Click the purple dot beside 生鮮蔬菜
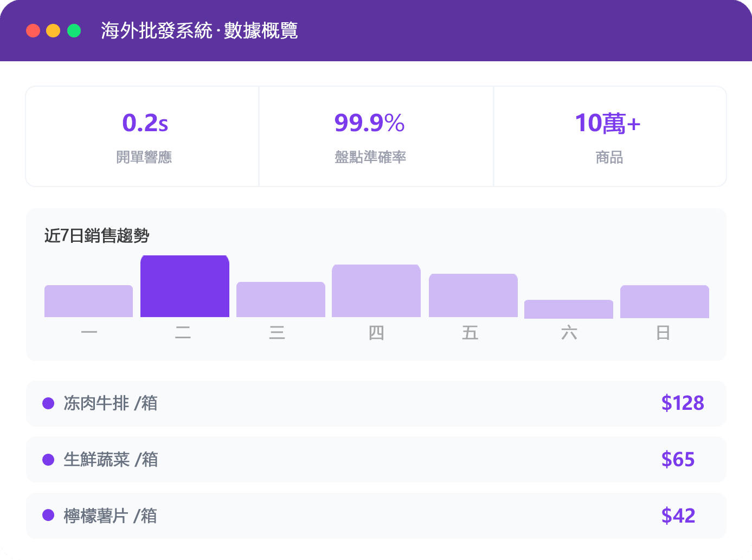 pos(48,460)
